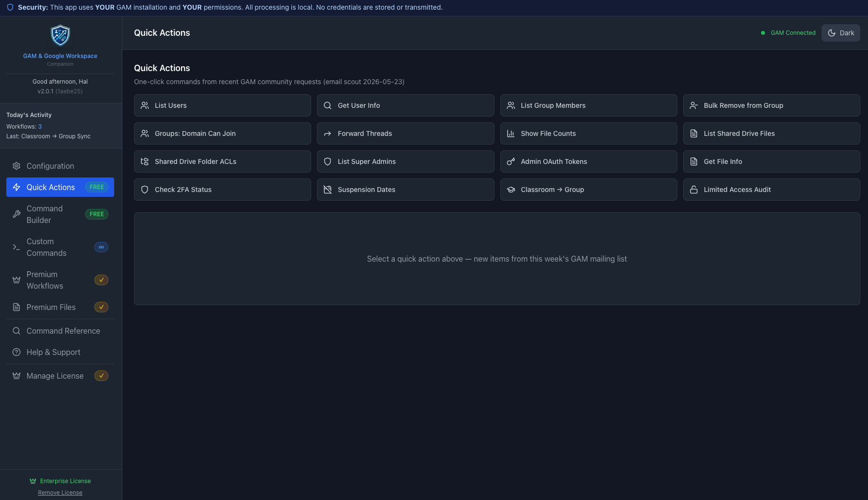Click the Command Builder wrench icon

coord(16,214)
